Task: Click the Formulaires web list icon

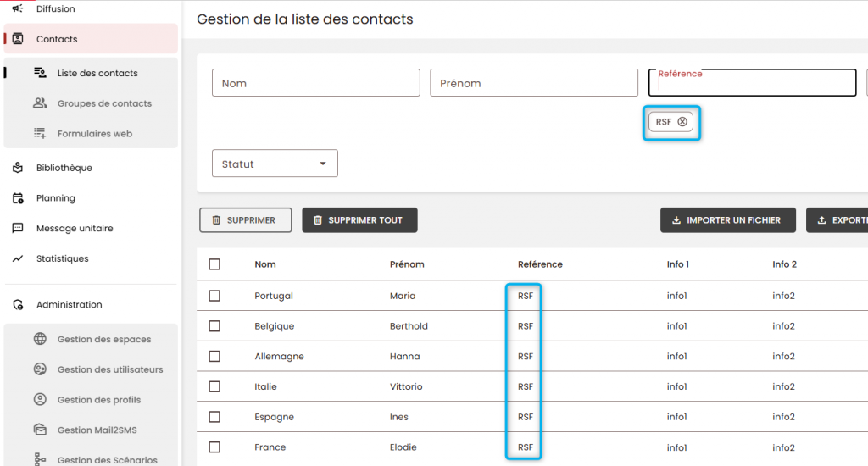Action: [x=40, y=133]
